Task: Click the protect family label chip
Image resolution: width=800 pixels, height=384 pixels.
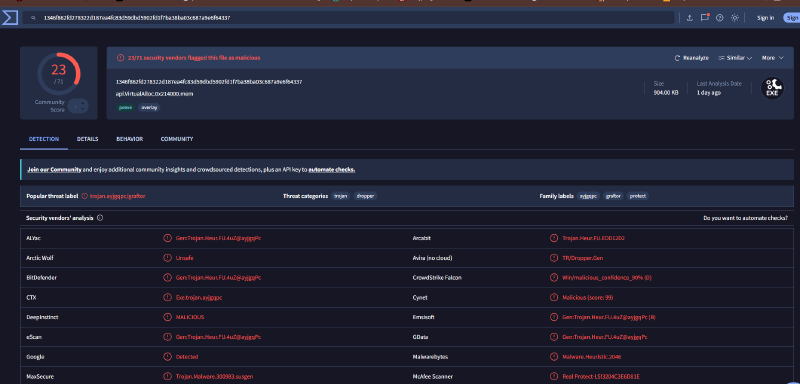Action: (638, 196)
